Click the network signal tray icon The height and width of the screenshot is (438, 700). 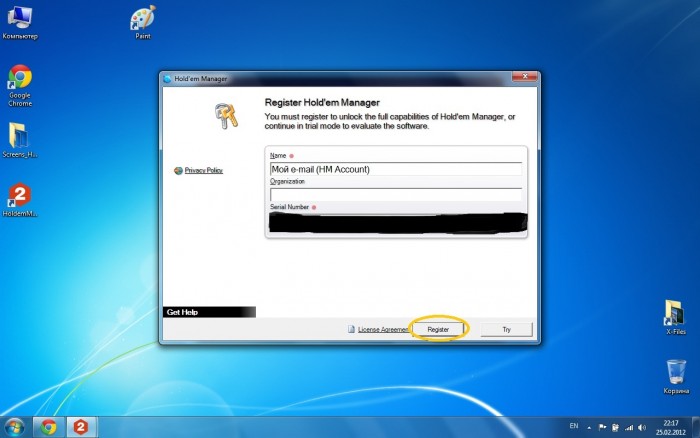(629, 427)
